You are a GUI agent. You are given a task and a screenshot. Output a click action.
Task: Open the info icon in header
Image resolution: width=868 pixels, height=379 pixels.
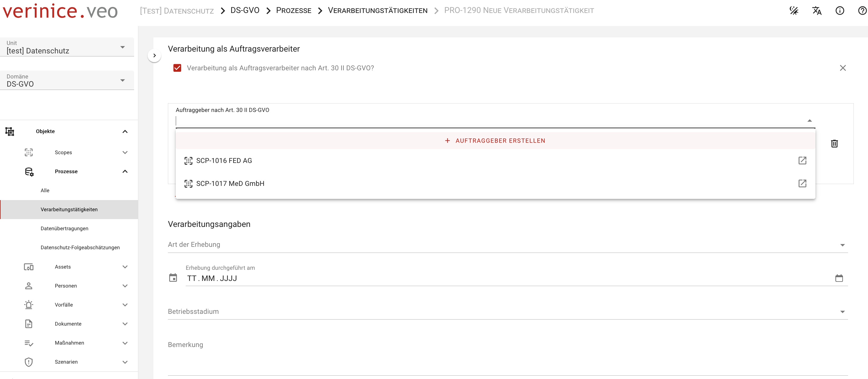[x=839, y=11]
